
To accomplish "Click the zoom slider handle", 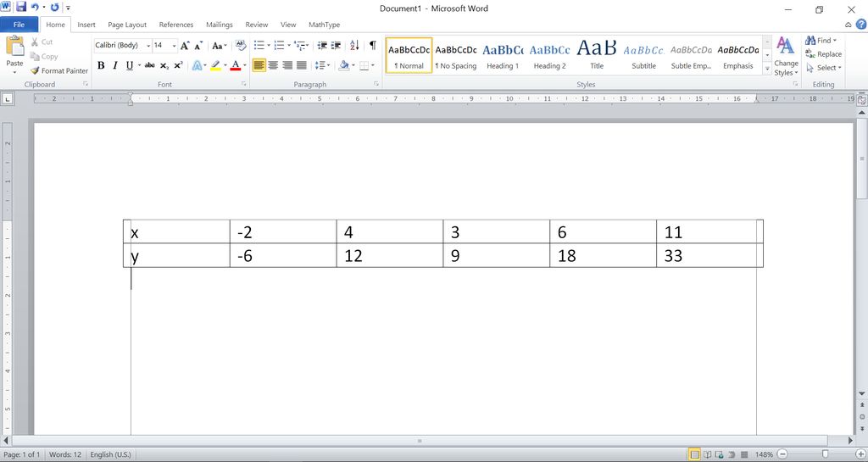I will pyautogui.click(x=825, y=454).
